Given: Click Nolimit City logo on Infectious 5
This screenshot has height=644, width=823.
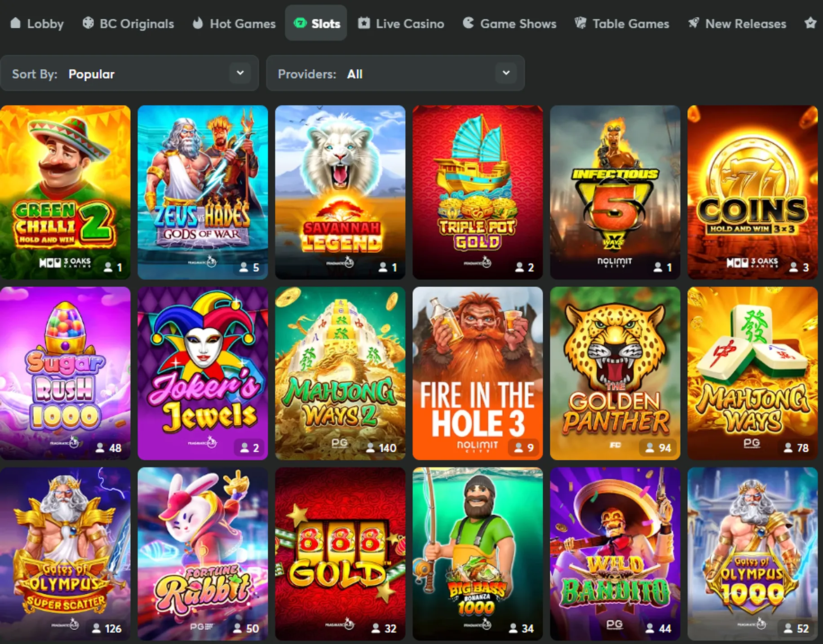Looking at the screenshot, I should click(615, 262).
